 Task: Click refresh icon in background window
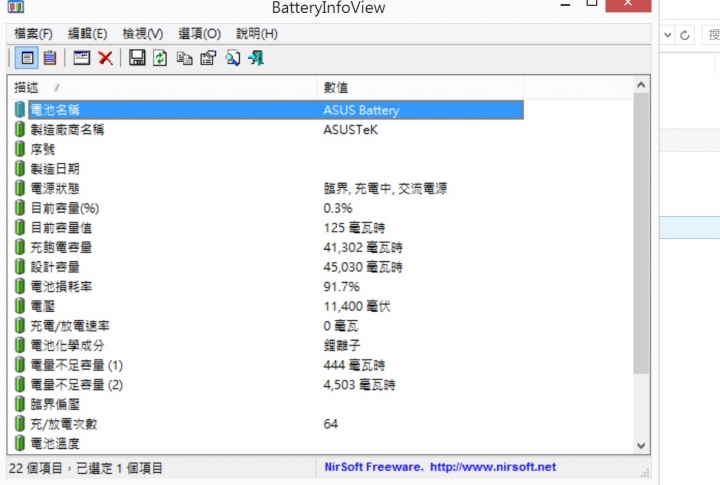pyautogui.click(x=685, y=35)
